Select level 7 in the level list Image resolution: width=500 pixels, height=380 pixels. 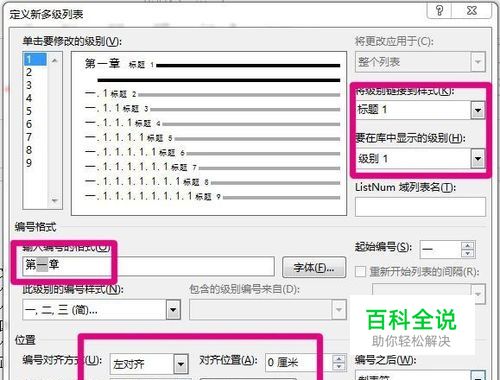coord(35,137)
